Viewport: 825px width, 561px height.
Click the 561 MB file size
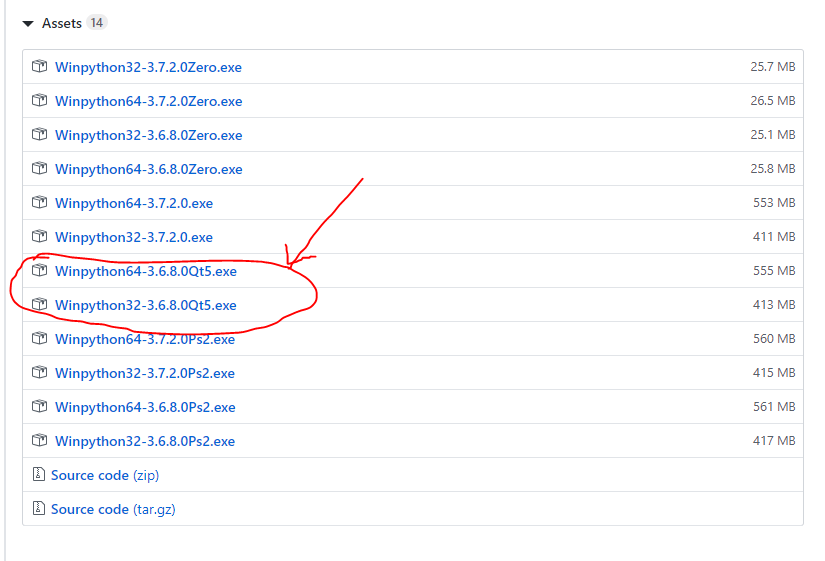774,407
